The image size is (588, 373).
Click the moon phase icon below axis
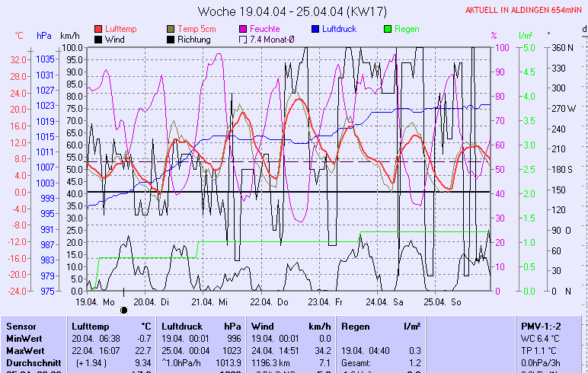coord(124,310)
